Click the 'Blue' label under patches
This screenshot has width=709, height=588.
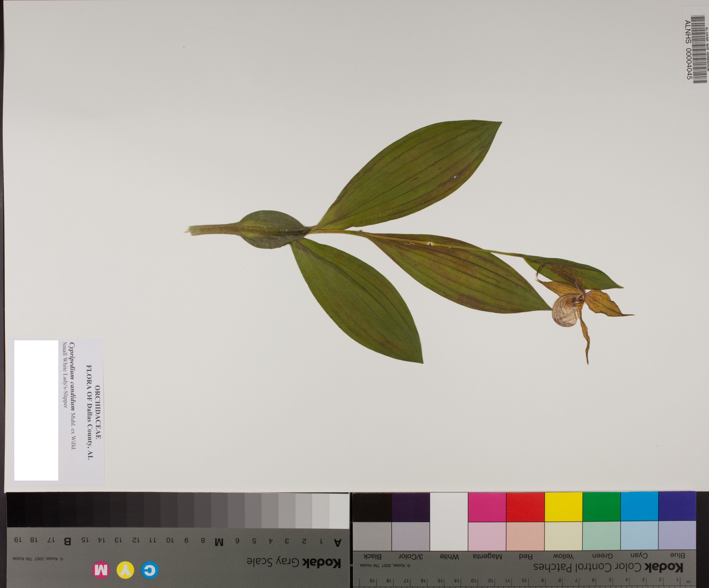[x=677, y=555]
